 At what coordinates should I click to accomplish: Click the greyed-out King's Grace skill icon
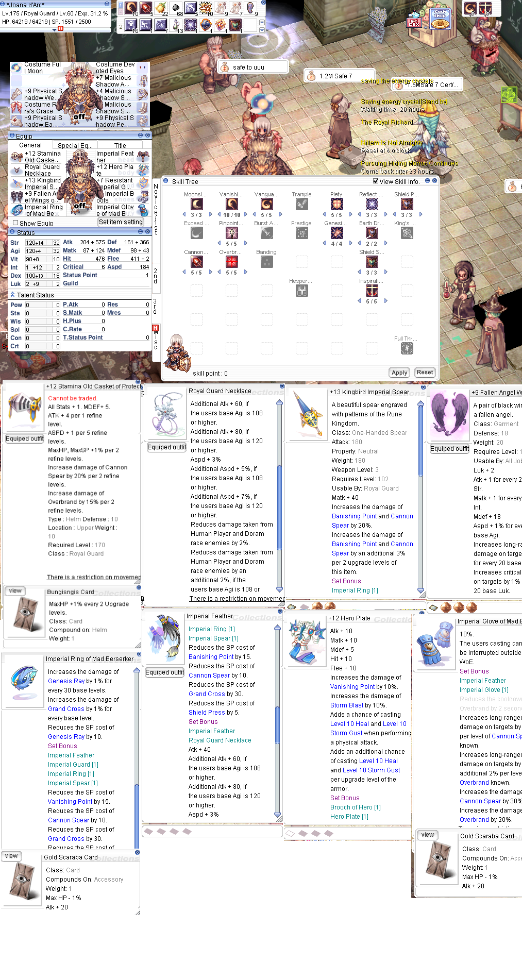407,233
